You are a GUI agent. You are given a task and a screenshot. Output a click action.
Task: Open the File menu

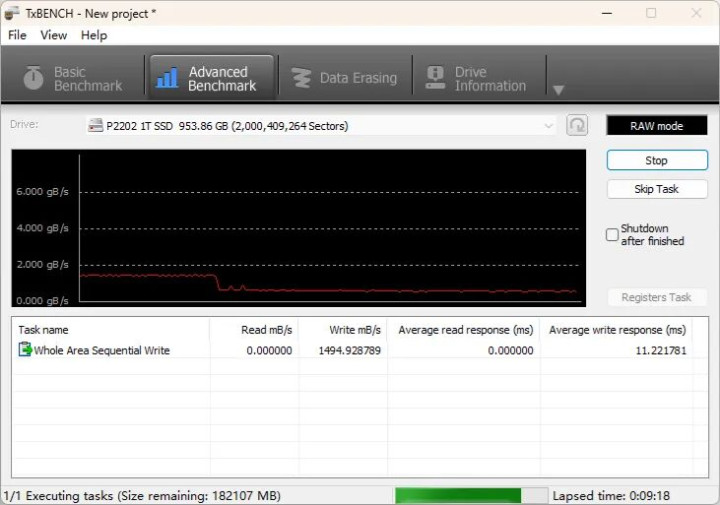(x=17, y=35)
